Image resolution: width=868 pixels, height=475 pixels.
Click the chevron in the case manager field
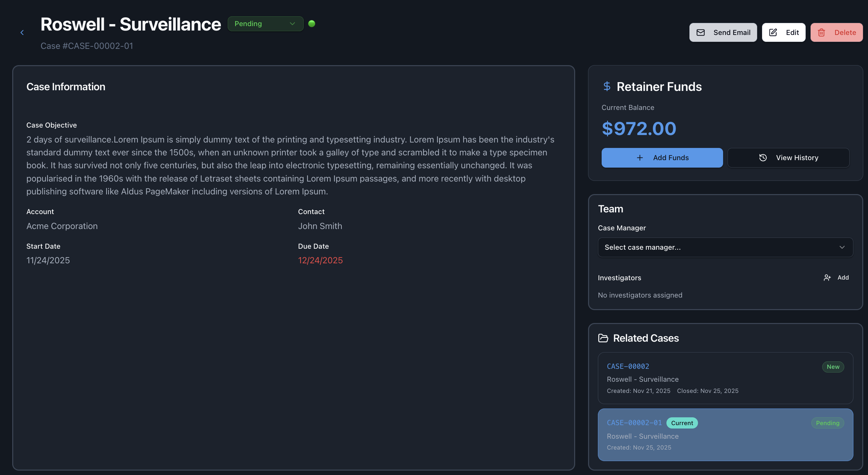click(x=842, y=247)
